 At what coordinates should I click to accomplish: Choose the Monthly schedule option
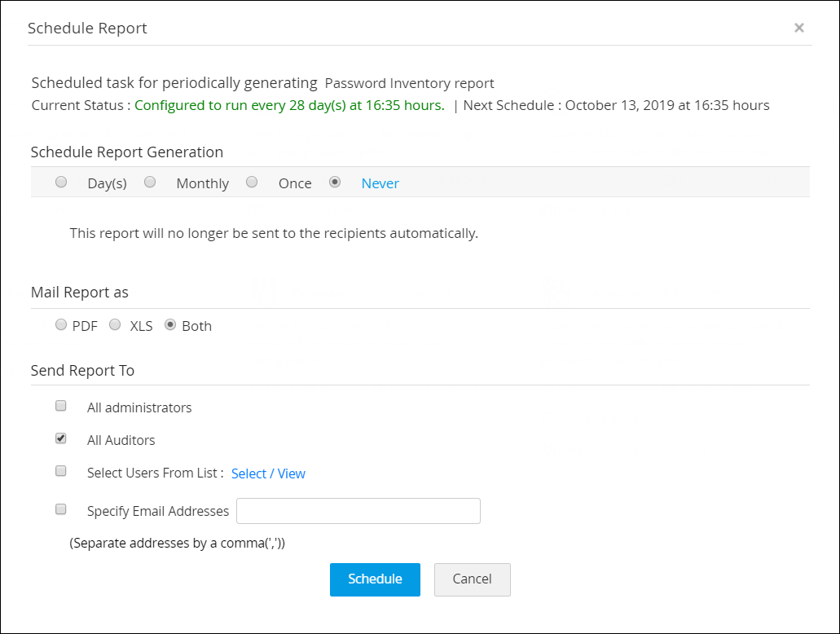pyautogui.click(x=150, y=183)
